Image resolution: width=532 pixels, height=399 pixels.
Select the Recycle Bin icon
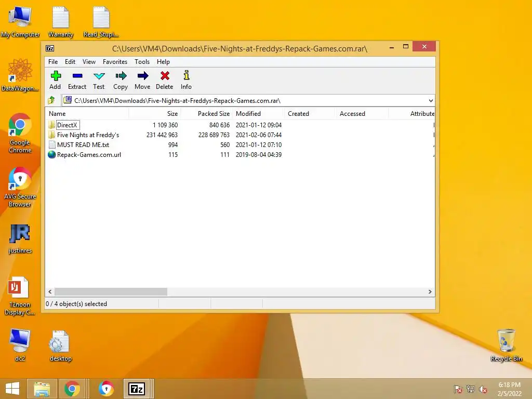point(506,345)
